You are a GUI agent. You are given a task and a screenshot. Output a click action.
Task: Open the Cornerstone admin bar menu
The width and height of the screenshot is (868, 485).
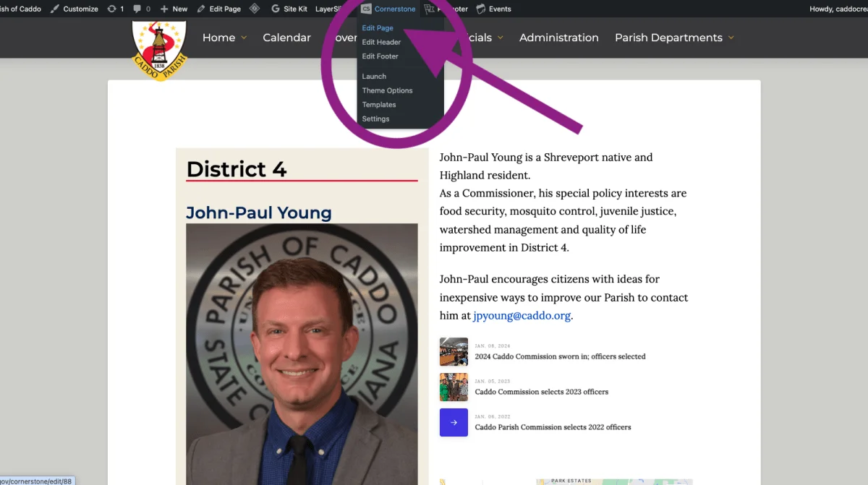point(388,9)
